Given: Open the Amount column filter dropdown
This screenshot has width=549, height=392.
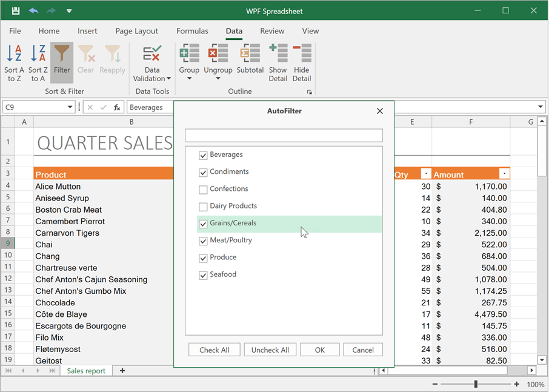Looking at the screenshot, I should 504,173.
